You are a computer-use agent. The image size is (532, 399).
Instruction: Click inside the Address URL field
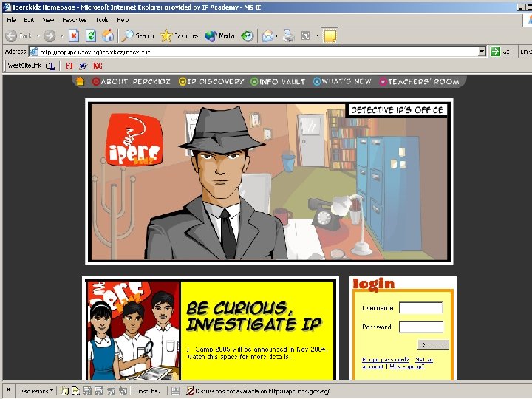pos(253,52)
